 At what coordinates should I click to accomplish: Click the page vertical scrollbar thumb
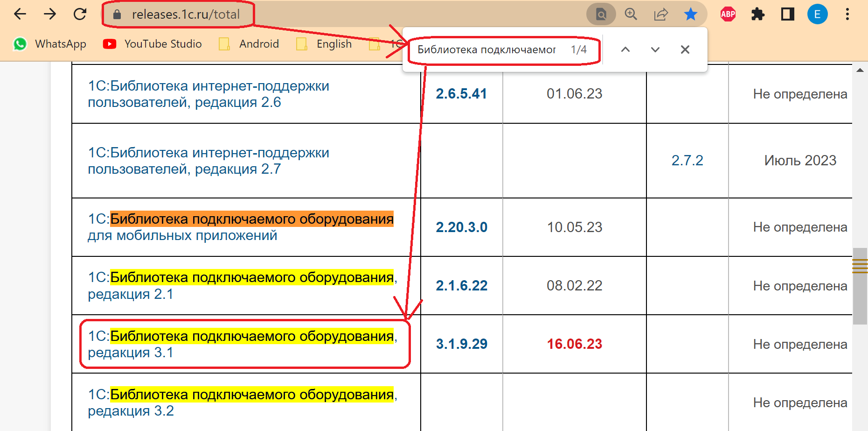(860, 286)
